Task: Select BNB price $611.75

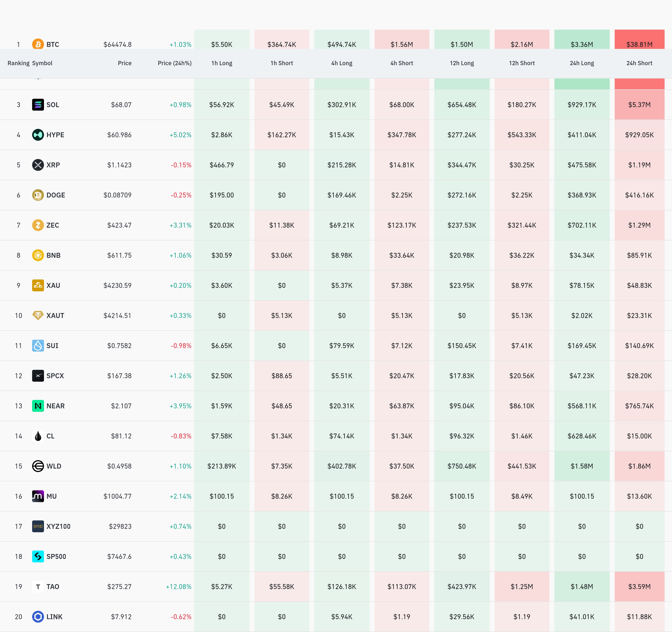Action: coord(119,255)
